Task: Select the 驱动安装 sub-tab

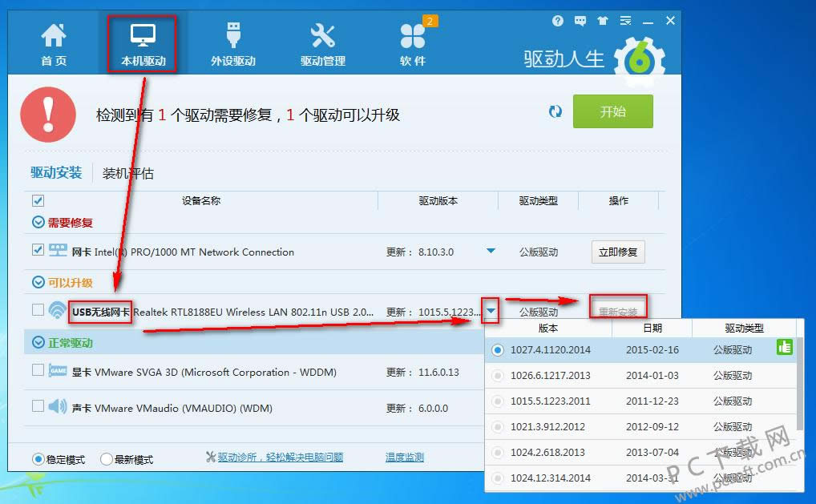Action: coord(56,173)
